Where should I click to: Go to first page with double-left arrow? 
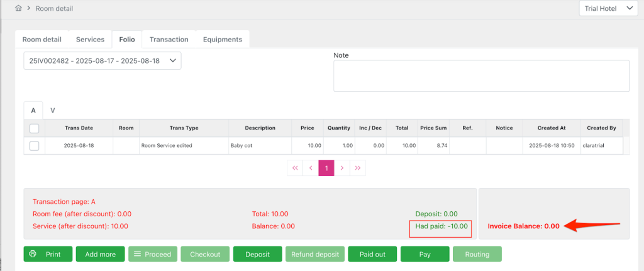point(294,169)
